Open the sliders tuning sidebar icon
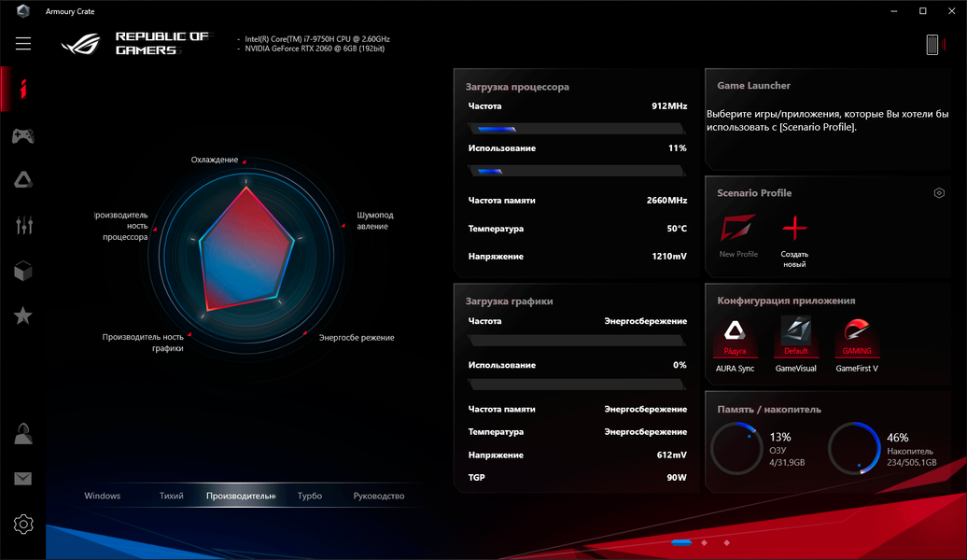 (23, 225)
